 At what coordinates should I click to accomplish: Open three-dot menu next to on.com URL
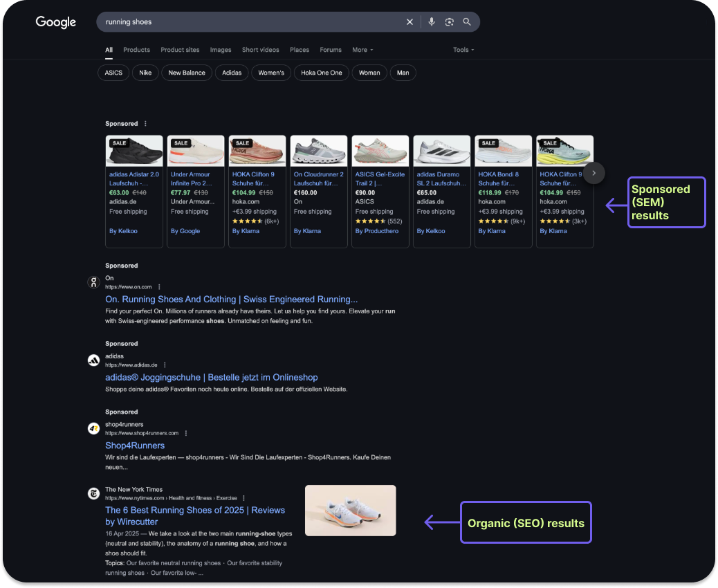[159, 287]
